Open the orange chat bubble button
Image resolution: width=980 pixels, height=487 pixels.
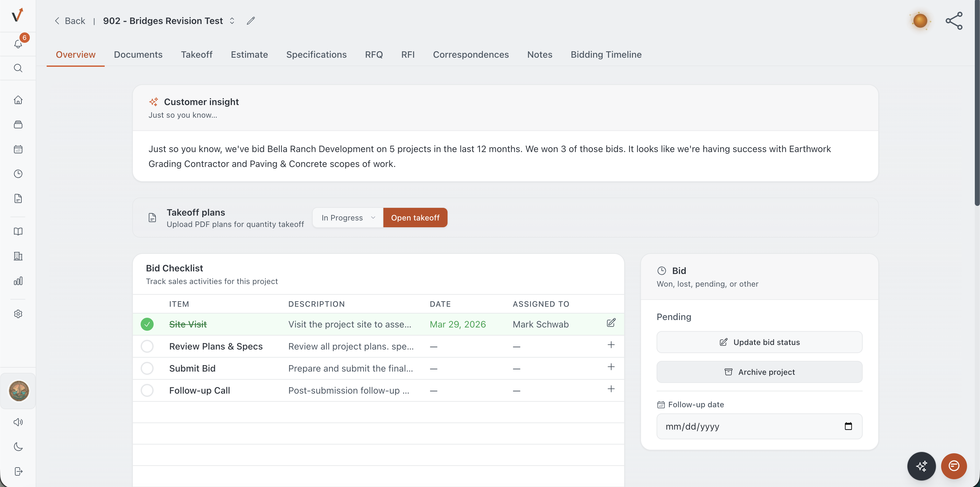954,466
